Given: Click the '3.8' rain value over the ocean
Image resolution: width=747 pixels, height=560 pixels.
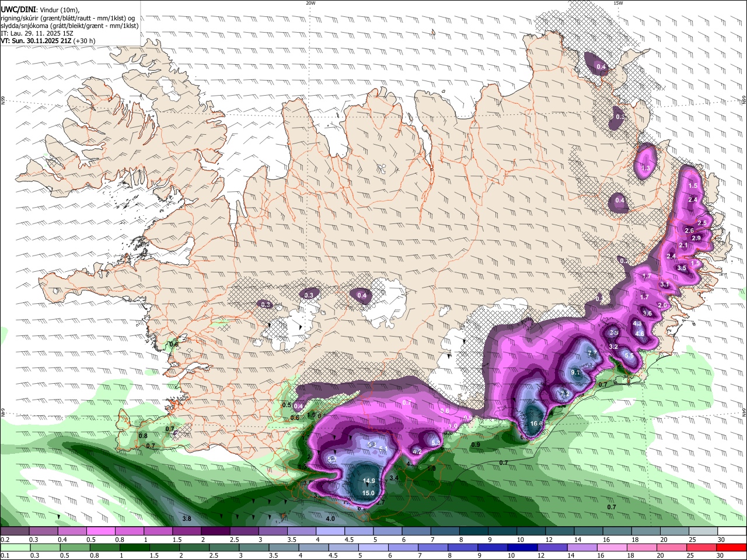Looking at the screenshot, I should (x=187, y=519).
